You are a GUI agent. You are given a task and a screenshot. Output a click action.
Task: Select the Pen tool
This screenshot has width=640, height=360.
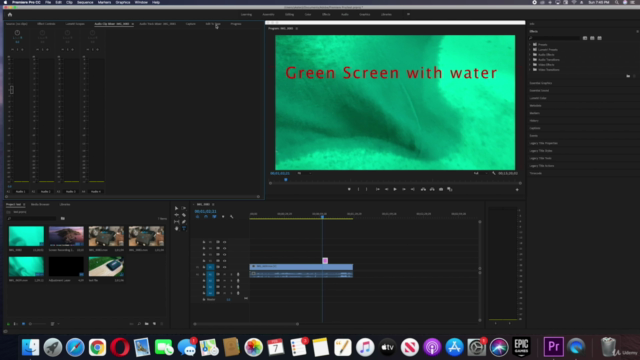184,222
